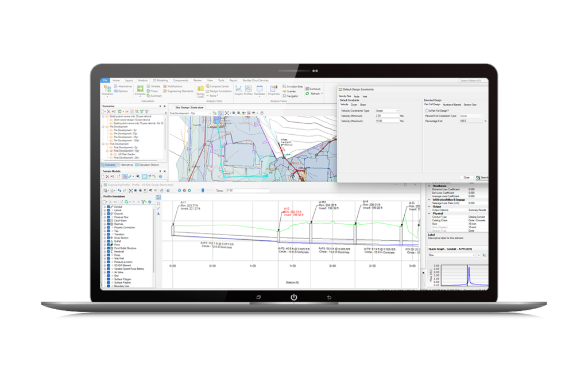588x382 pixels.
Task: Switch to the Components ribbon tab
Action: tap(181, 80)
